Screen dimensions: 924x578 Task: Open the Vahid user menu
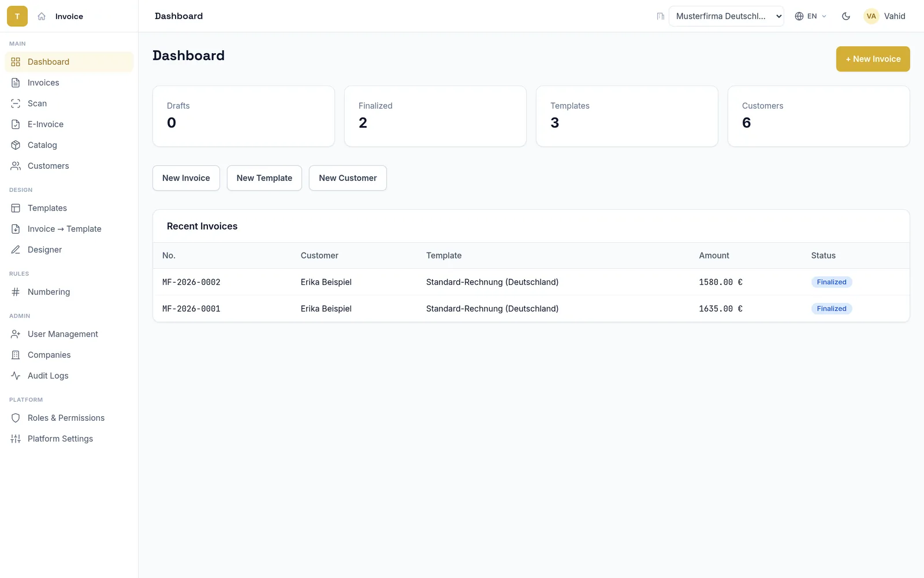[885, 16]
